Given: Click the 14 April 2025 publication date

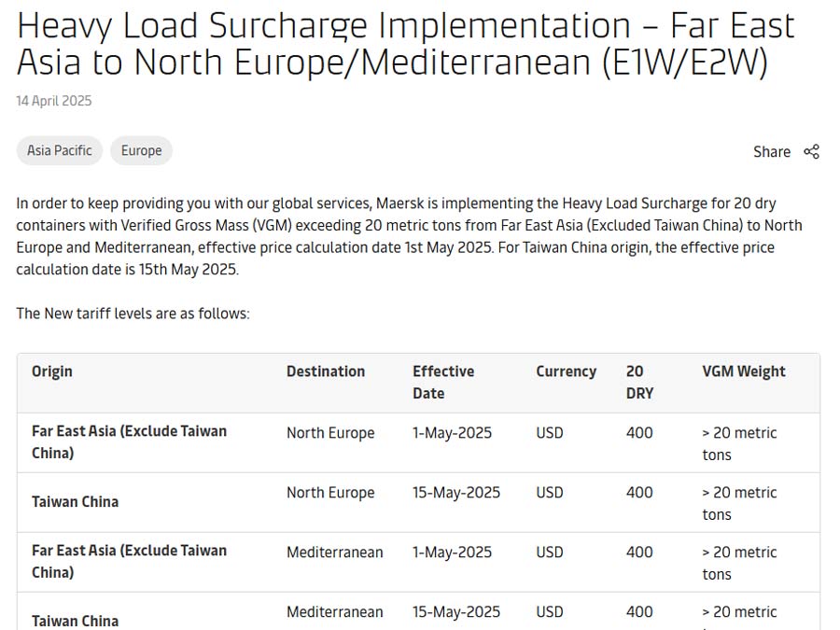Looking at the screenshot, I should [x=54, y=101].
